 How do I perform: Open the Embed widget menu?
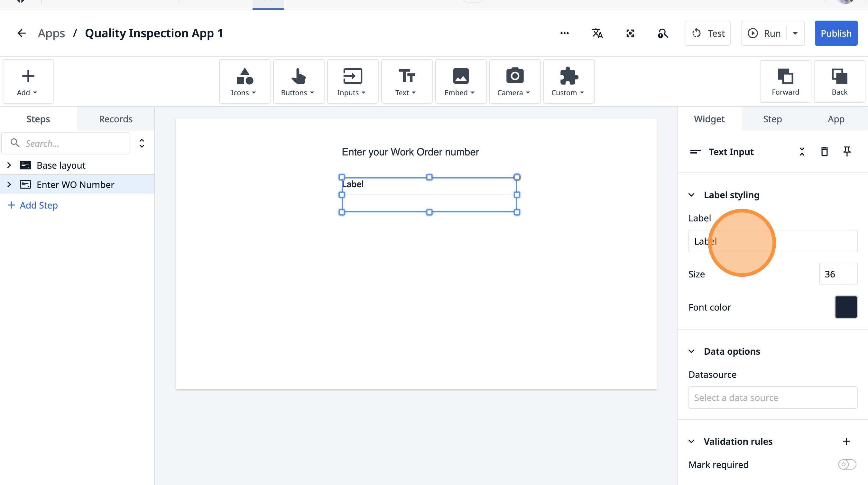(x=461, y=81)
